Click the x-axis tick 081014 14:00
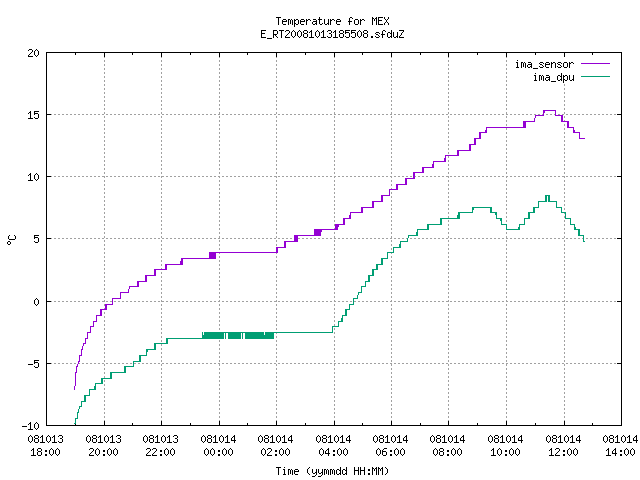The image size is (640, 480). point(620,446)
